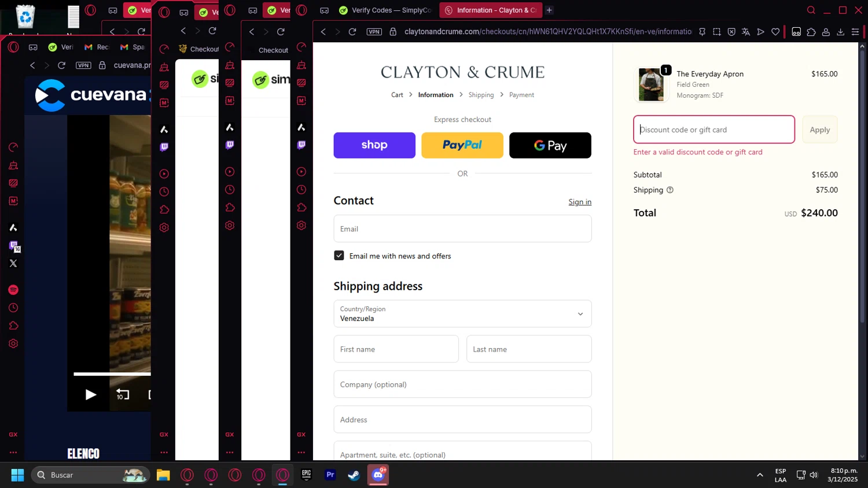Click the shipping info question mark icon
Image resolution: width=868 pixels, height=488 pixels.
[x=670, y=190]
